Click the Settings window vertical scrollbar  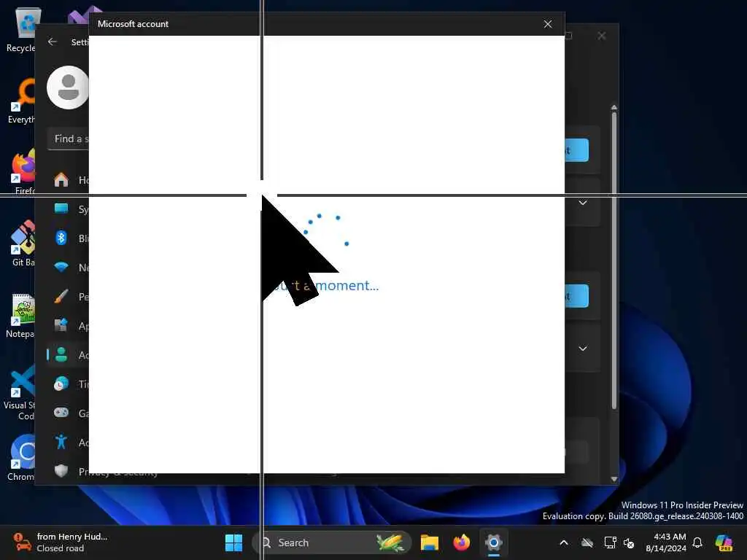tap(614, 260)
